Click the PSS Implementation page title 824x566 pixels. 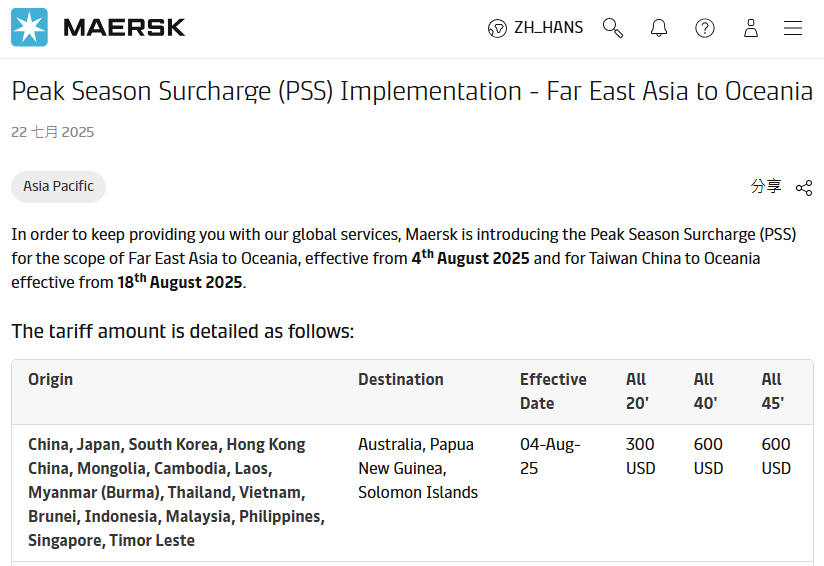tap(412, 91)
